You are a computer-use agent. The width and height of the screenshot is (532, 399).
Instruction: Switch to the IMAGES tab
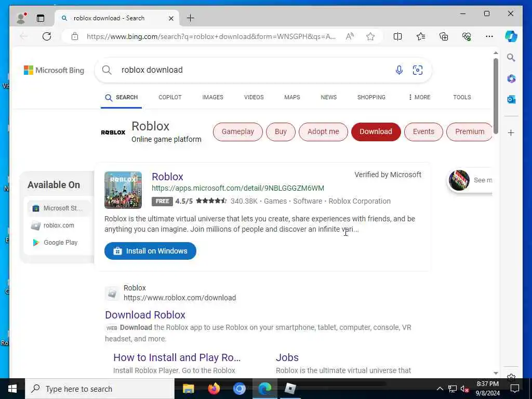(212, 97)
